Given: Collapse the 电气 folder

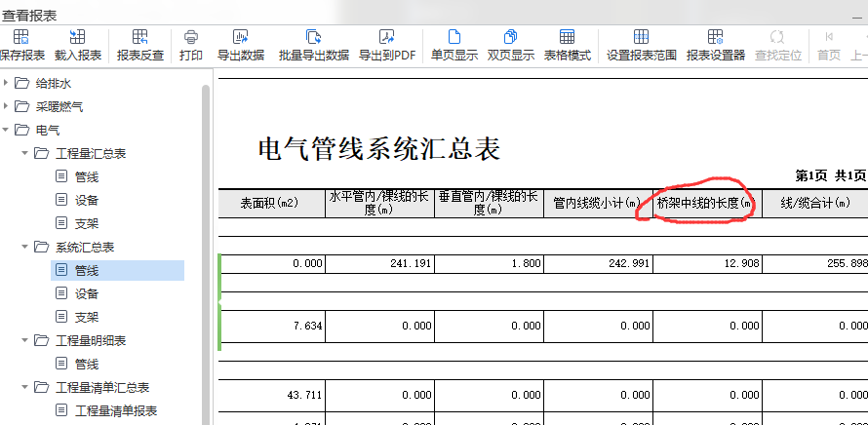Looking at the screenshot, I should click(x=6, y=130).
